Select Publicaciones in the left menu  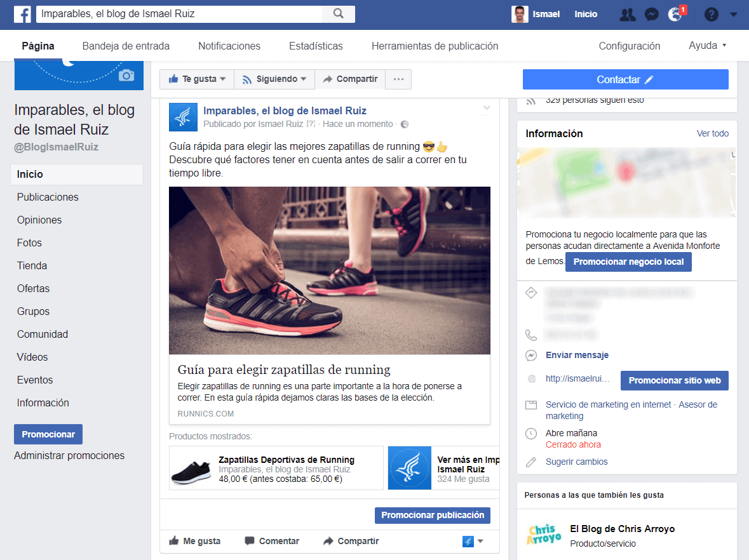coord(48,197)
